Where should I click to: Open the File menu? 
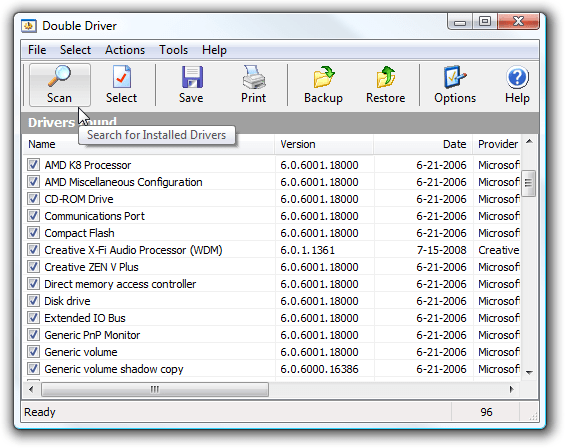pyautogui.click(x=37, y=50)
